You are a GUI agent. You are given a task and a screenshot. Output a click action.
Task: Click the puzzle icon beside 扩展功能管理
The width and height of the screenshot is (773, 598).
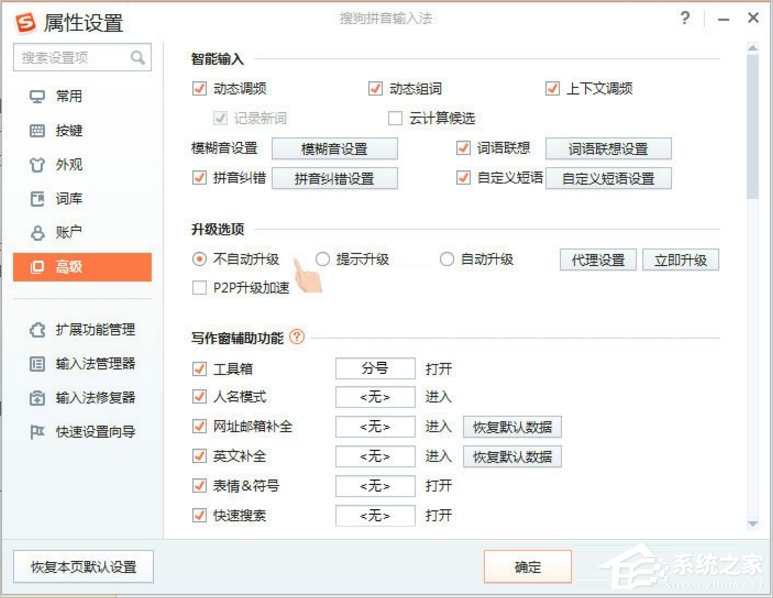tap(37, 330)
